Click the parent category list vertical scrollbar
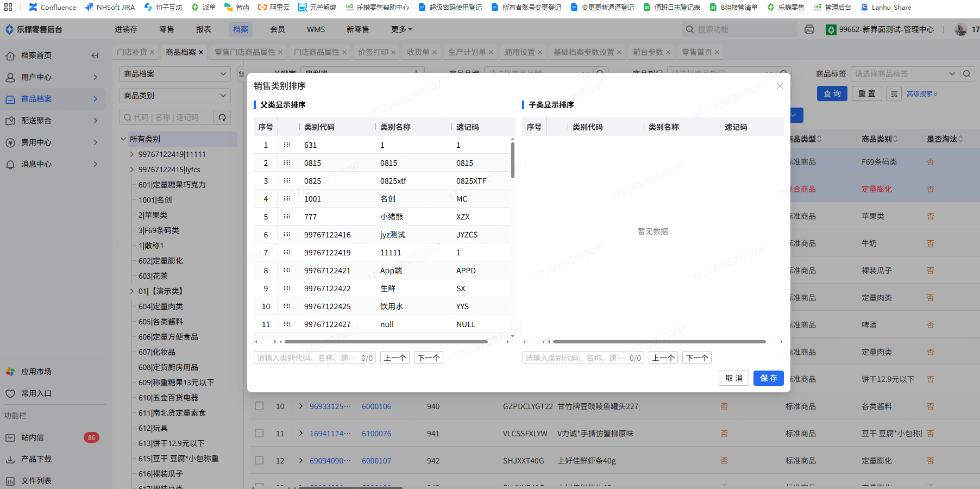 point(512,160)
